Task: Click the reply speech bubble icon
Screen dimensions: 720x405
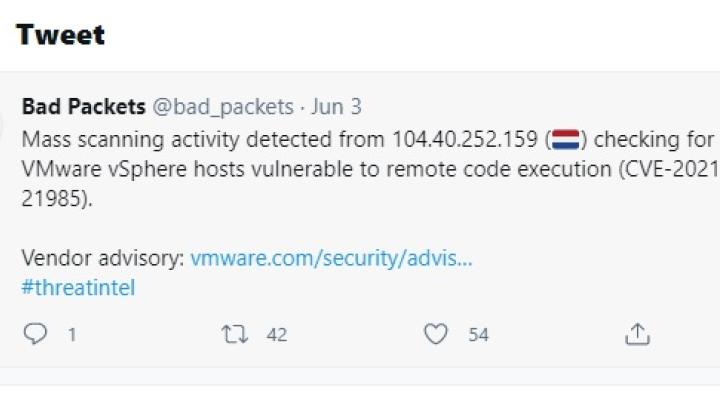Action: pos(35,334)
